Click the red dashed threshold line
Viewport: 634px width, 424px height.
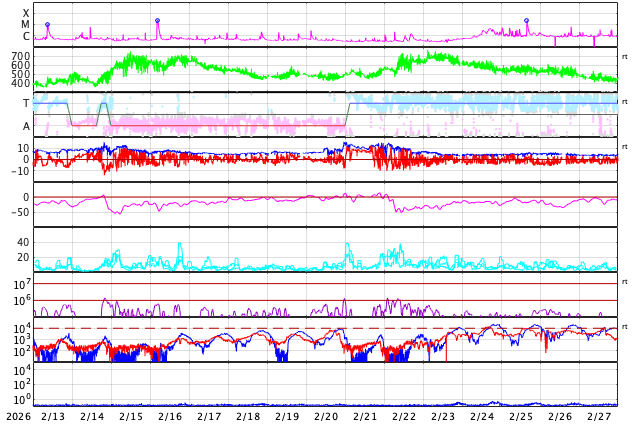coord(300,328)
